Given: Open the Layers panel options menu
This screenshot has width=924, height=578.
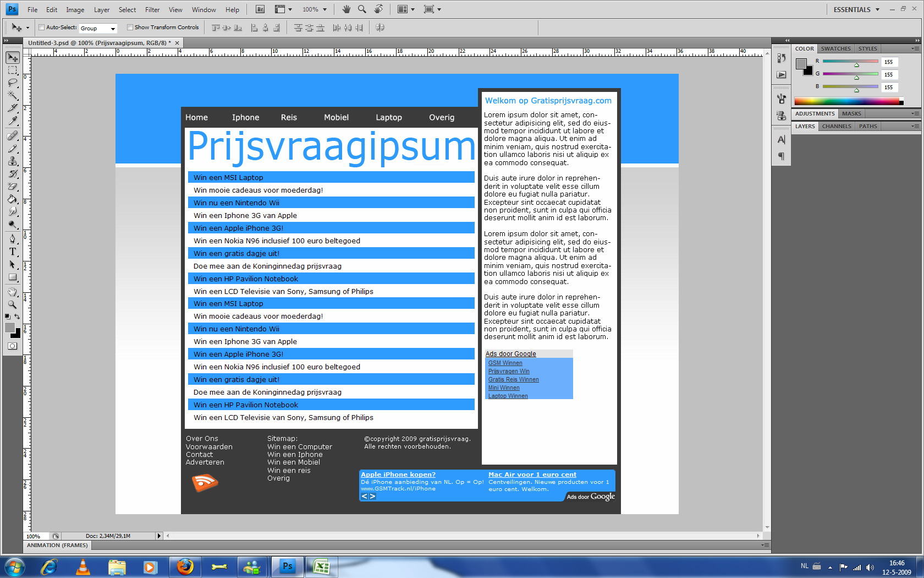Looking at the screenshot, I should [915, 127].
